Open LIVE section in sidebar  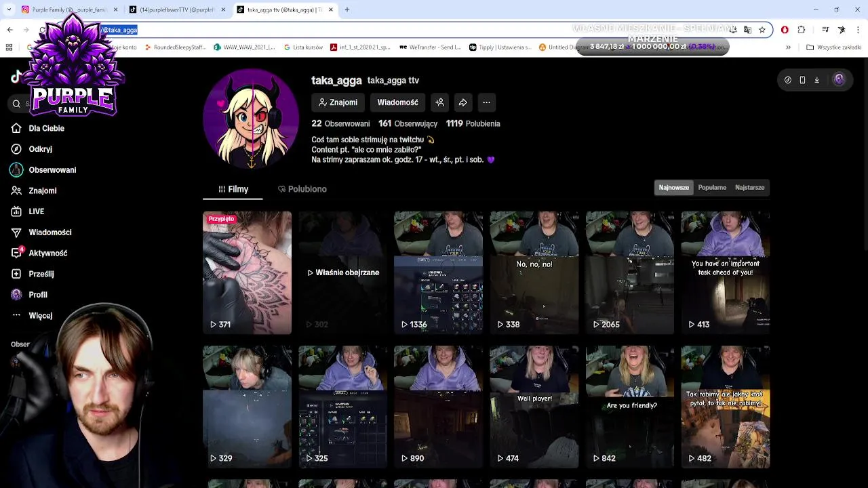point(28,211)
